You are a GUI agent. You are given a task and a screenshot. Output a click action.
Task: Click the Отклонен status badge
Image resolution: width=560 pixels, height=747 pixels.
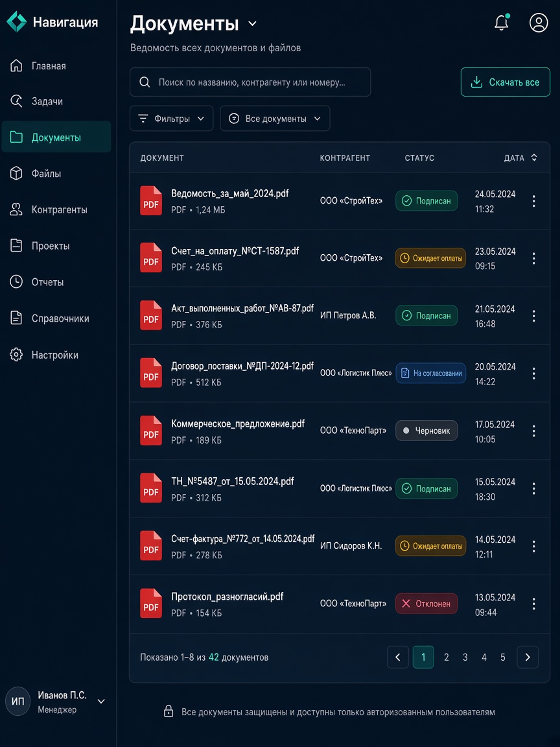426,604
